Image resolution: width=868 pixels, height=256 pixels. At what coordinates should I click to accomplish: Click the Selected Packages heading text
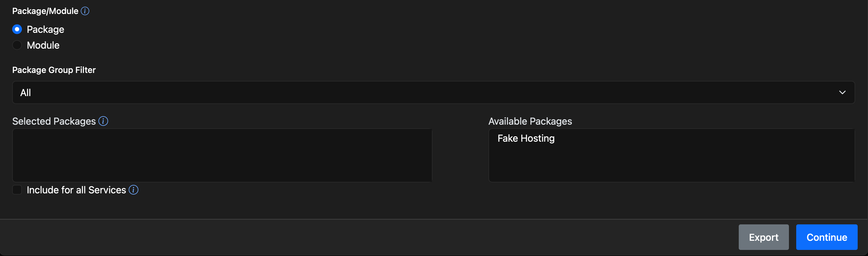point(54,121)
